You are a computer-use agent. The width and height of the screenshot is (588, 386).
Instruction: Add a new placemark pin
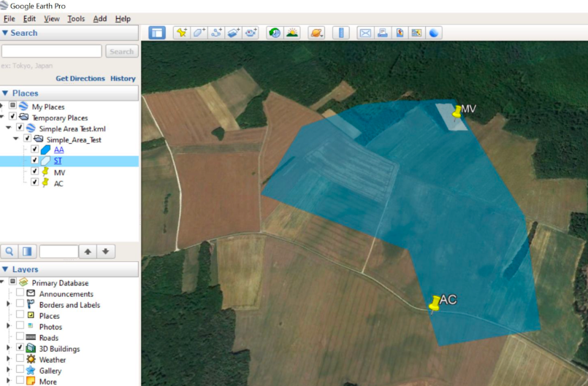[182, 33]
